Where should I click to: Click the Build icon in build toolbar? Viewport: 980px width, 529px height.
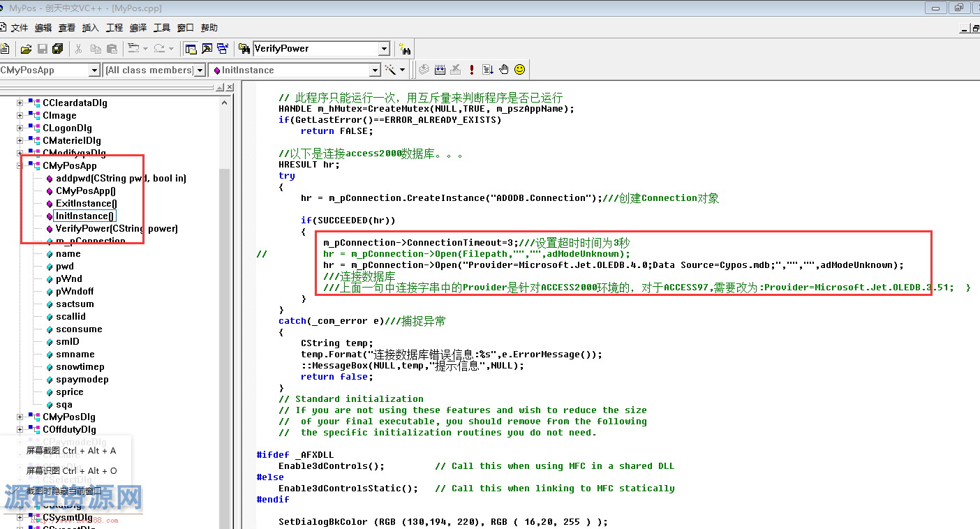click(x=440, y=70)
